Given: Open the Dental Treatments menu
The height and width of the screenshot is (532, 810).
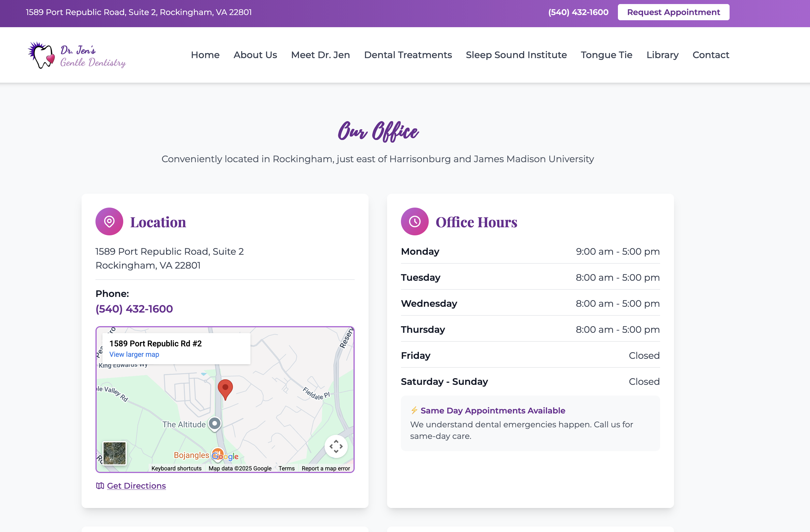Looking at the screenshot, I should 408,55.
